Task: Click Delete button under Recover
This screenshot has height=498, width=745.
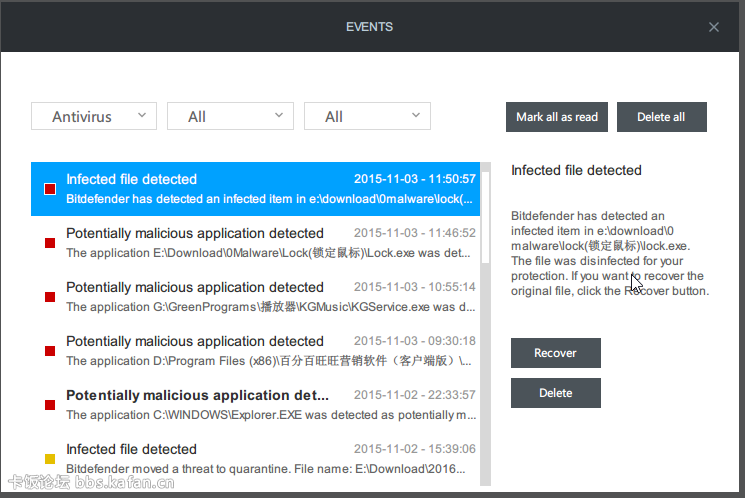Action: (x=555, y=393)
